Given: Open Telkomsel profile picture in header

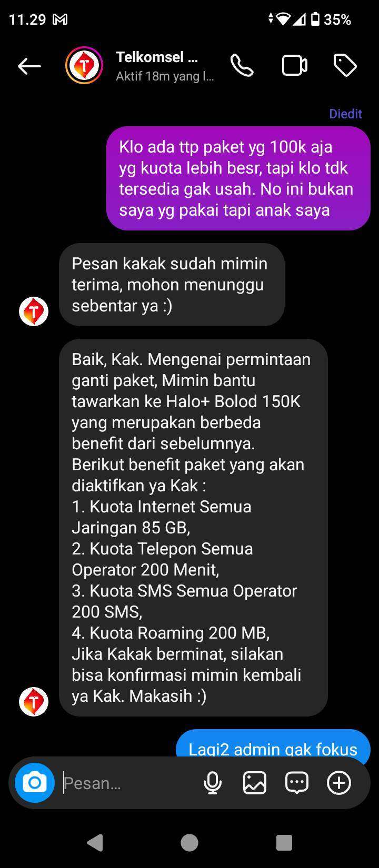Looking at the screenshot, I should 84,66.
